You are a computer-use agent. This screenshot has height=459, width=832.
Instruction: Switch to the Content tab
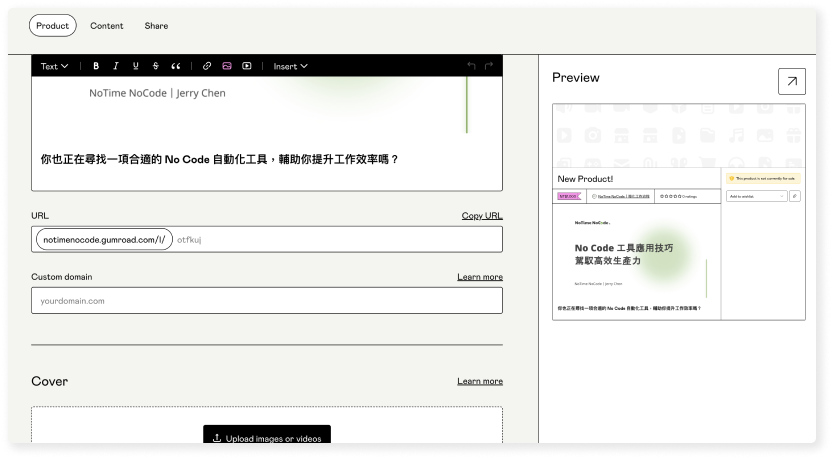(x=107, y=25)
